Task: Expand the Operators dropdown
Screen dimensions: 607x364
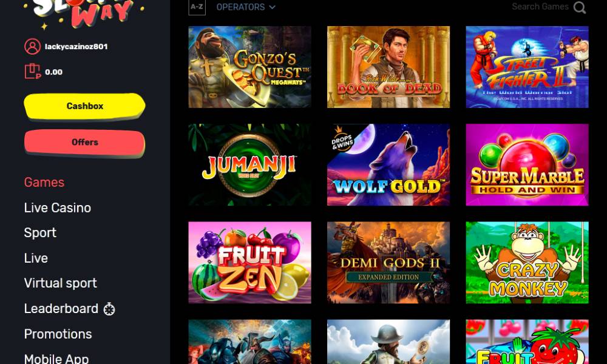Action: (x=246, y=7)
